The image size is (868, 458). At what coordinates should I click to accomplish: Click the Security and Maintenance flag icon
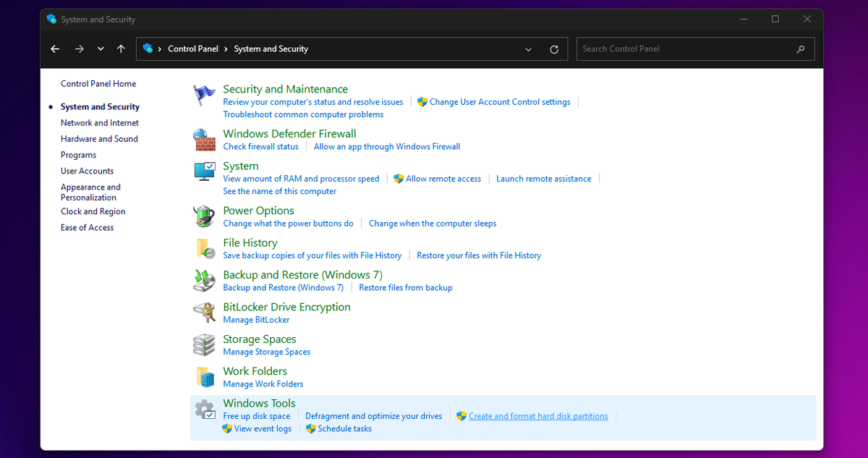(205, 95)
